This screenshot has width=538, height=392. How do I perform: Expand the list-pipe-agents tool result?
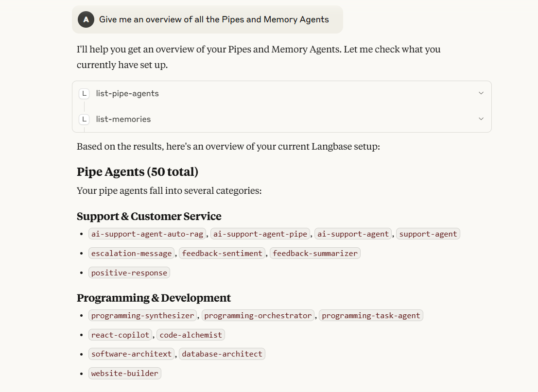coord(481,93)
